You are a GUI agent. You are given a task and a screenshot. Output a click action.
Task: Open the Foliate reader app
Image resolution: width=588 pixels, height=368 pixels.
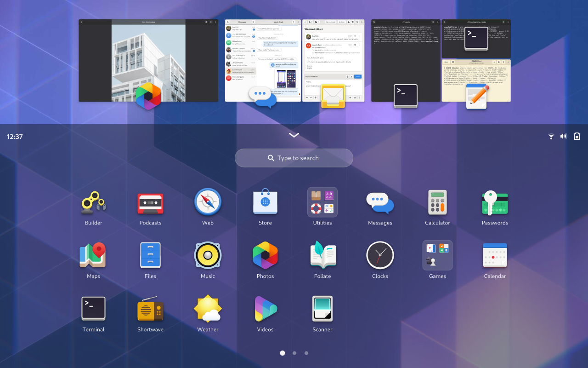[x=322, y=256]
